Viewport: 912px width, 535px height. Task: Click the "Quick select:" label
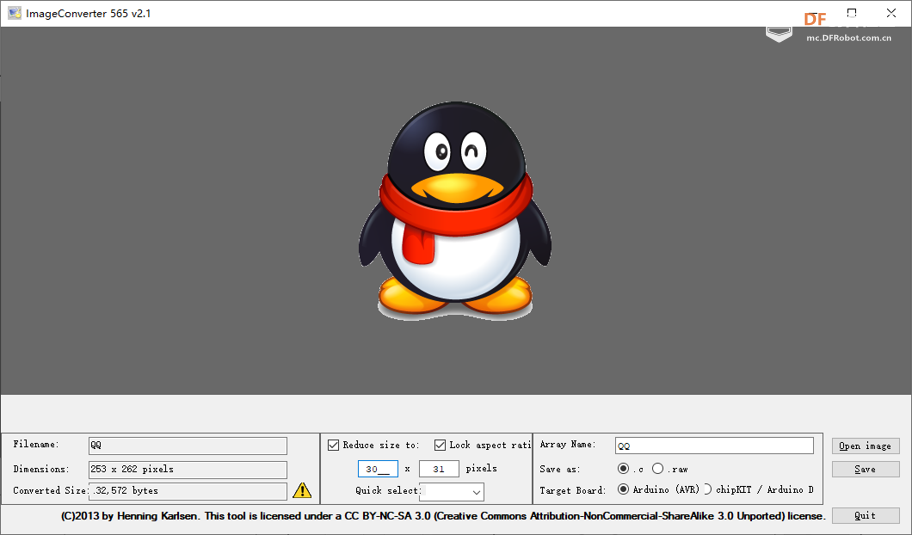coord(387,490)
